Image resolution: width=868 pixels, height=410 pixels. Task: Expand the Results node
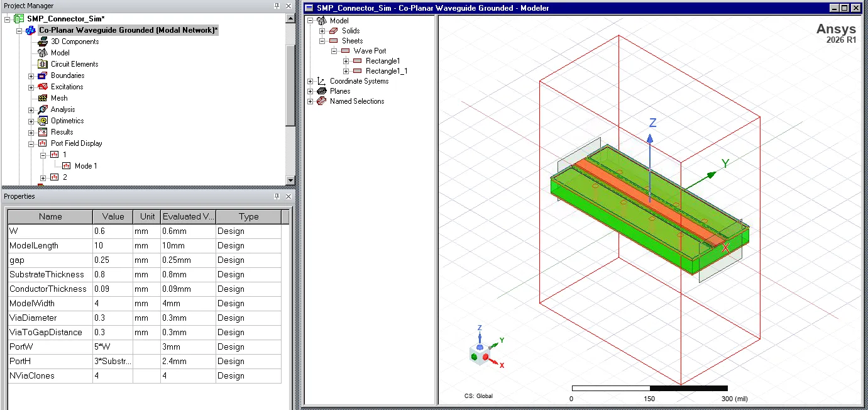[31, 132]
